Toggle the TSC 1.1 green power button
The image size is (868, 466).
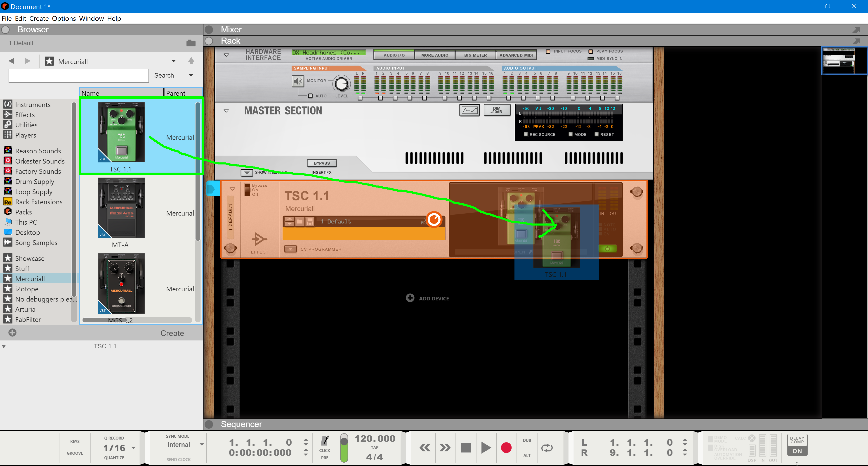pyautogui.click(x=607, y=249)
